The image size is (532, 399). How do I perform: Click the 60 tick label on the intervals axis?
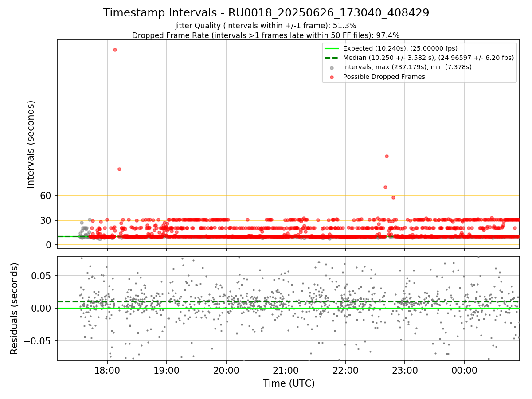(47, 196)
